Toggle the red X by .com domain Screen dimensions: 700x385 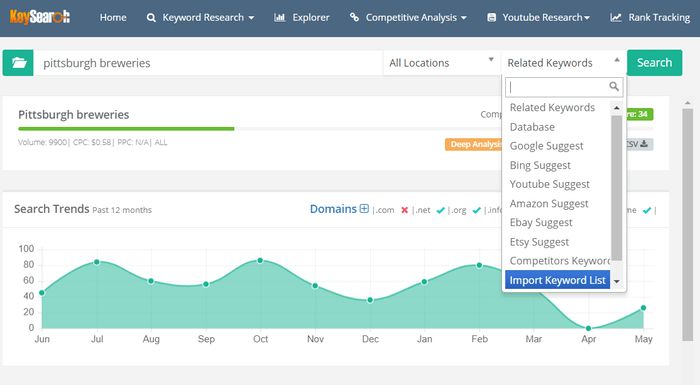[404, 210]
